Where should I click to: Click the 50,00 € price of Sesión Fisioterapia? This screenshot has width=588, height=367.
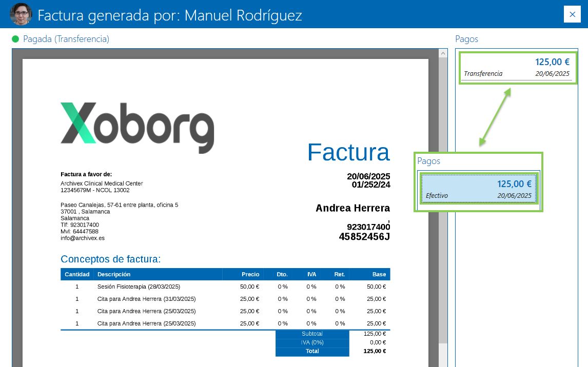click(249, 287)
